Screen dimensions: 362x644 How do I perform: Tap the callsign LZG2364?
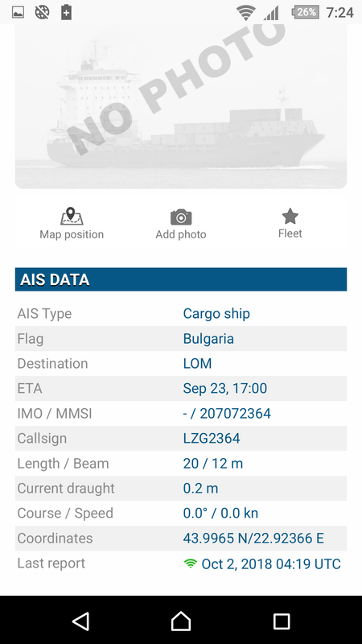pos(212,438)
